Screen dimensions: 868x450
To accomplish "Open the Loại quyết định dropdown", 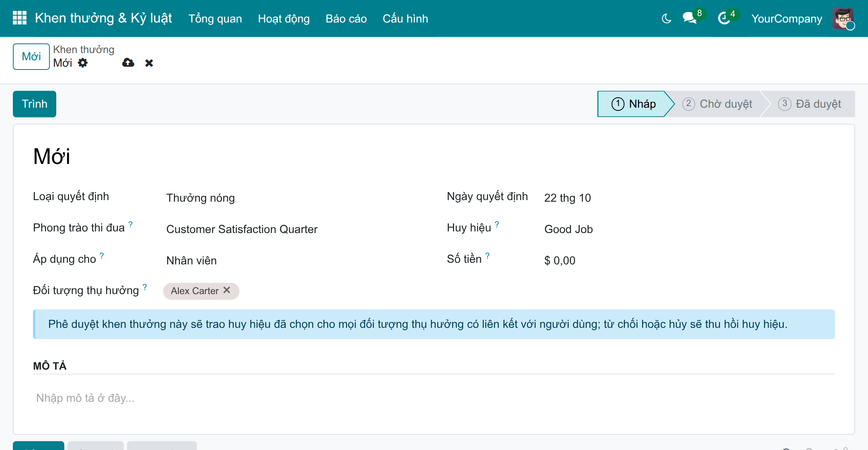I will click(297, 198).
